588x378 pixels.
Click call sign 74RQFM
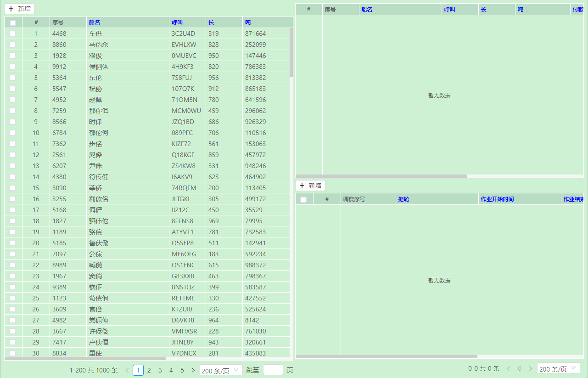(x=184, y=188)
